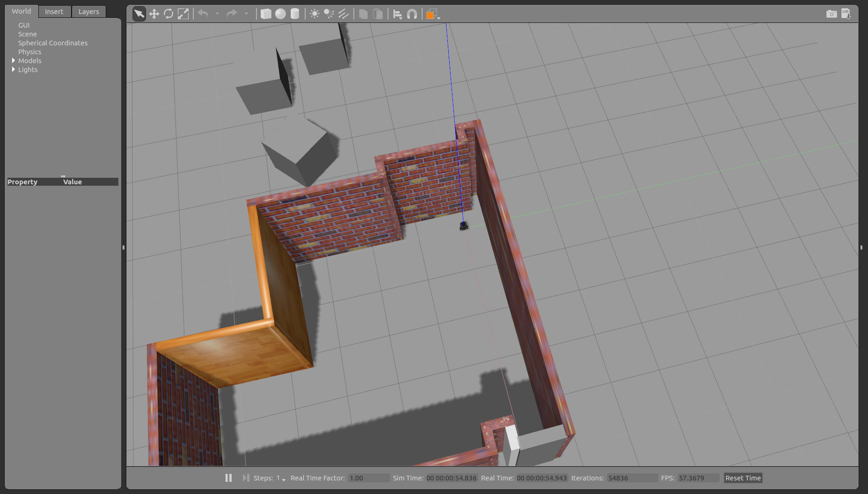This screenshot has width=868, height=494.
Task: Click the Real Time Factor field
Action: tap(369, 478)
